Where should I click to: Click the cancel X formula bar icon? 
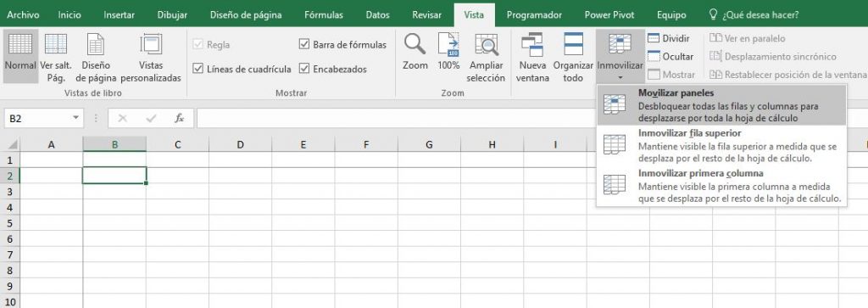click(x=123, y=118)
